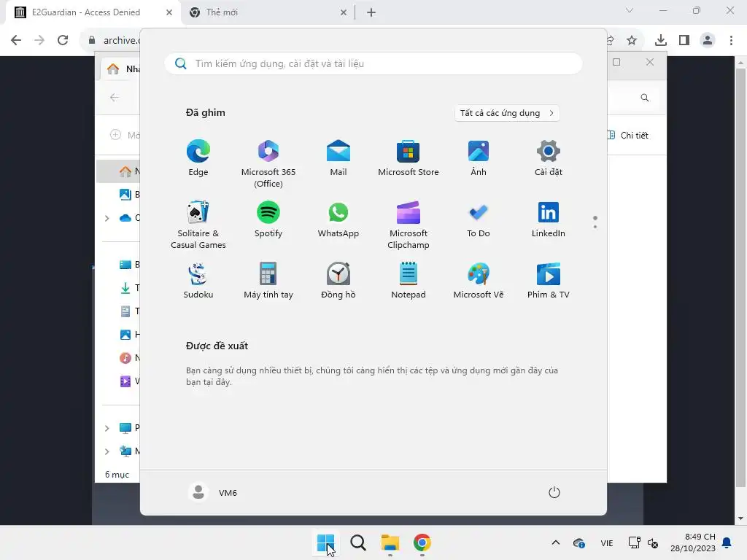Click Chrome's forward navigation arrow
The image size is (747, 560).
coord(39,40)
